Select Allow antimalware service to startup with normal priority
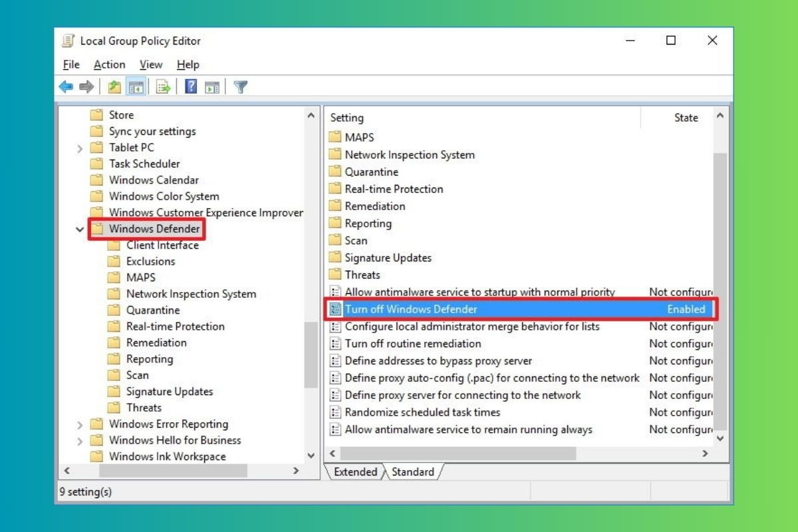Viewport: 798px width, 532px height. tap(479, 292)
